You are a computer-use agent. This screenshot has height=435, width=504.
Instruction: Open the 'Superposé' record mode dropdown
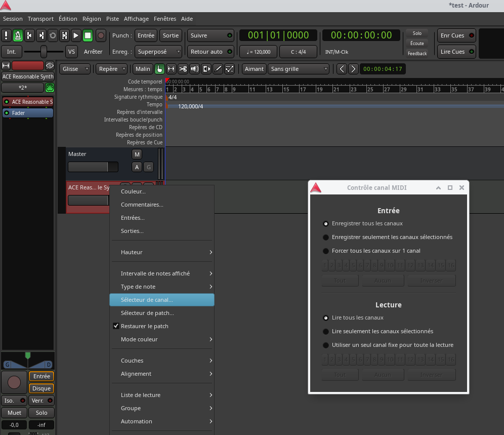click(x=159, y=52)
